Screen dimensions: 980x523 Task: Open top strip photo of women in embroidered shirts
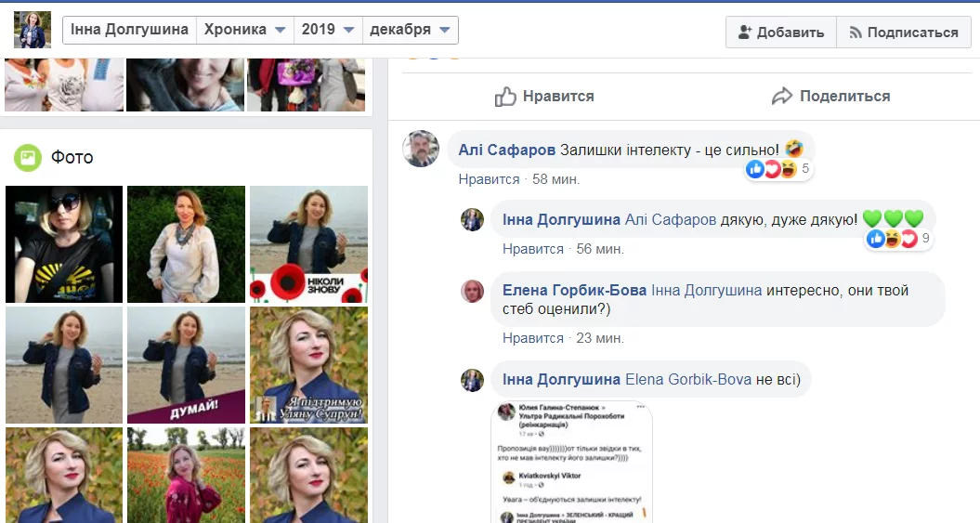[x=64, y=85]
